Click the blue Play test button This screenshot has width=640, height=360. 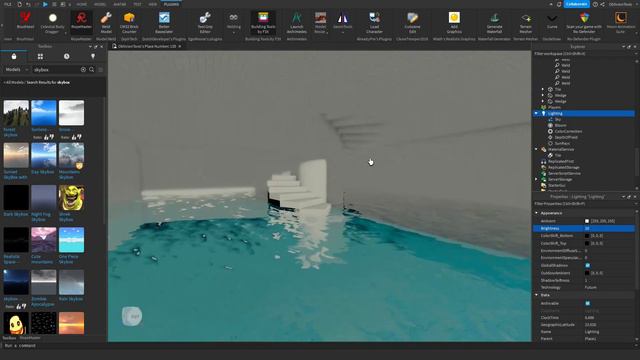tap(45, 4)
